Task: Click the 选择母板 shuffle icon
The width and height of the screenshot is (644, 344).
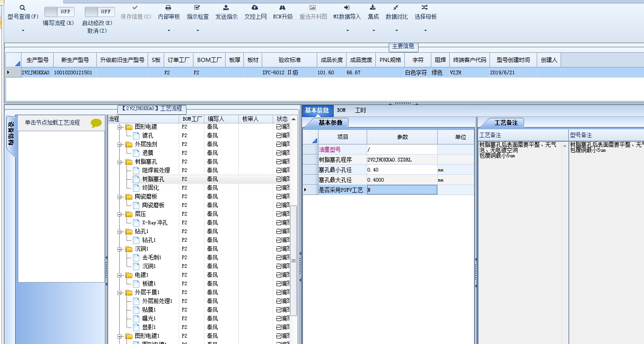Action: tap(425, 8)
